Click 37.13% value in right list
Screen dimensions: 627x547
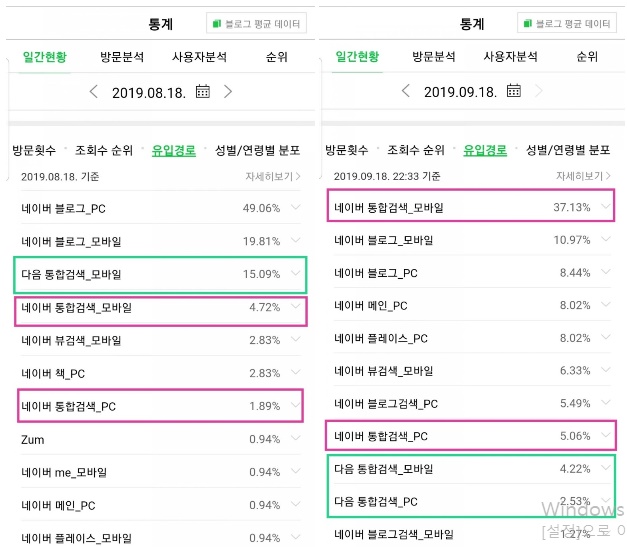point(572,207)
